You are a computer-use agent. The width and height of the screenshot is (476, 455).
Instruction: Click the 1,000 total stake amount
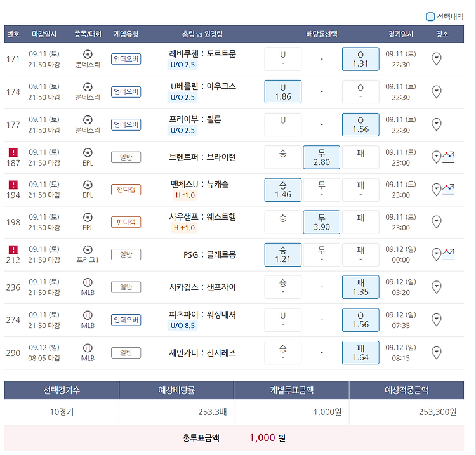pyautogui.click(x=262, y=438)
